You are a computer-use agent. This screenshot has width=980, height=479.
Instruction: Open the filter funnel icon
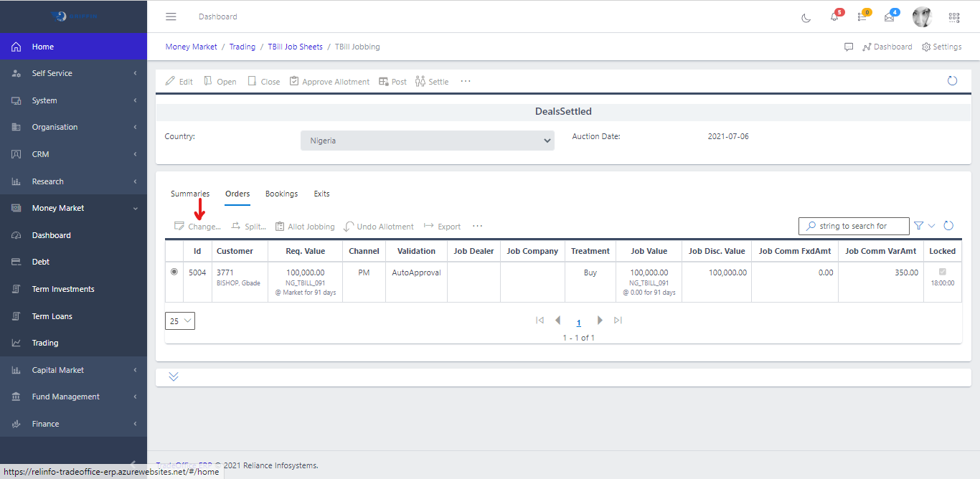tap(918, 226)
